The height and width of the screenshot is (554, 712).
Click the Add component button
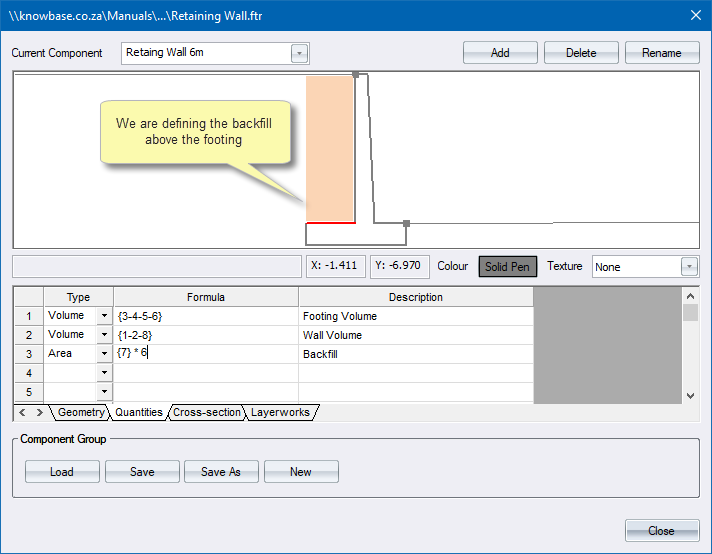point(500,53)
